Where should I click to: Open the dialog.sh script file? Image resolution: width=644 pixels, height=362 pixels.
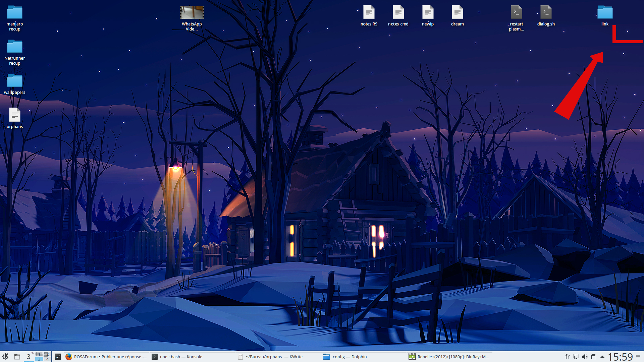point(546,13)
